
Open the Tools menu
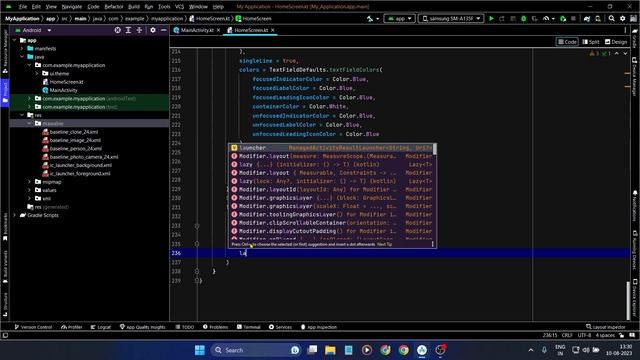(x=164, y=7)
